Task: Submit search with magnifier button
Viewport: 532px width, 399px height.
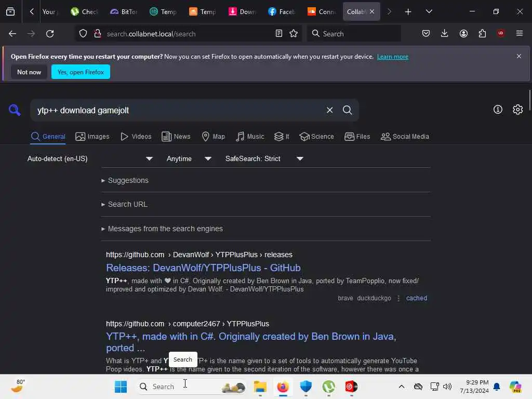Action: point(347,110)
